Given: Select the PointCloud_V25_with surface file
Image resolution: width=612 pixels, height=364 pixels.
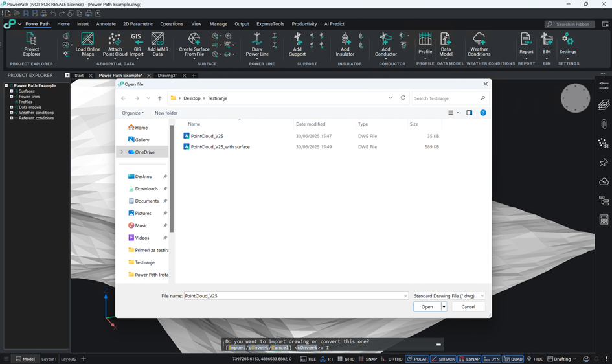Looking at the screenshot, I should tap(220, 146).
